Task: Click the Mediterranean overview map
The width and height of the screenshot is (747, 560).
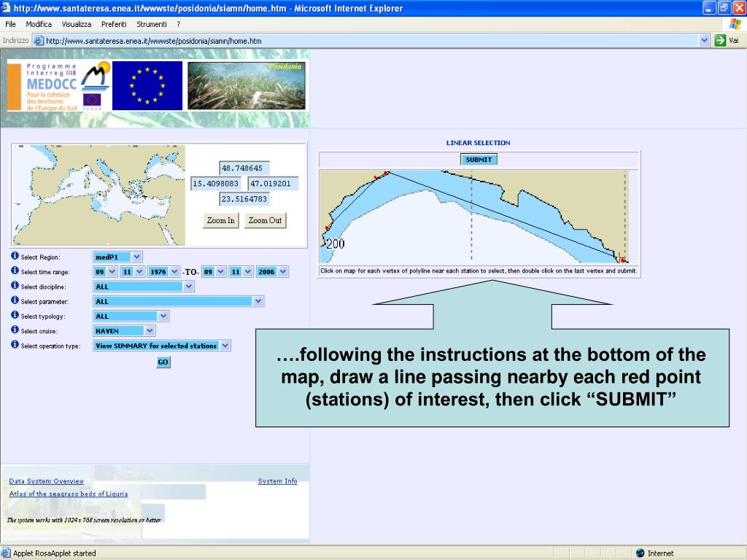Action: pyautogui.click(x=98, y=195)
